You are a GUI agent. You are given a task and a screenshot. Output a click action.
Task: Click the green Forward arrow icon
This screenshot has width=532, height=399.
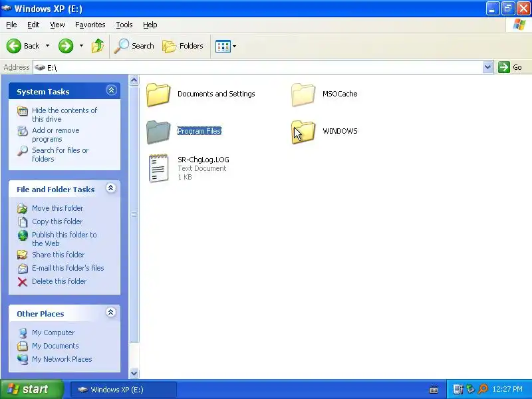[x=65, y=46]
